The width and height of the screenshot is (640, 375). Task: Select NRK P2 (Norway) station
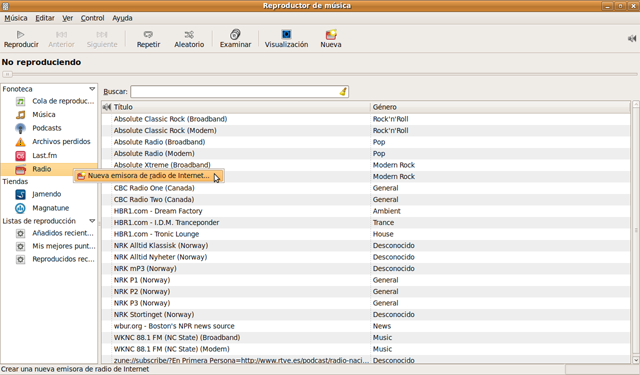pos(366,291)
